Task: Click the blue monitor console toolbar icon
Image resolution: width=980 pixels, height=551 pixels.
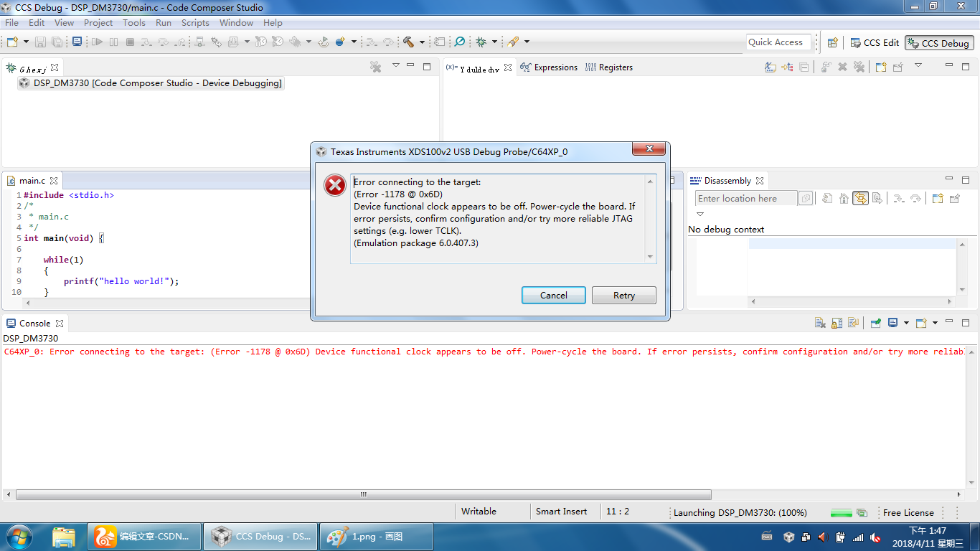Action: point(77,42)
